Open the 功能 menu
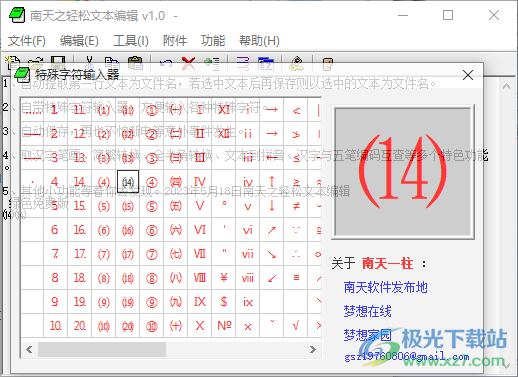 pos(213,41)
